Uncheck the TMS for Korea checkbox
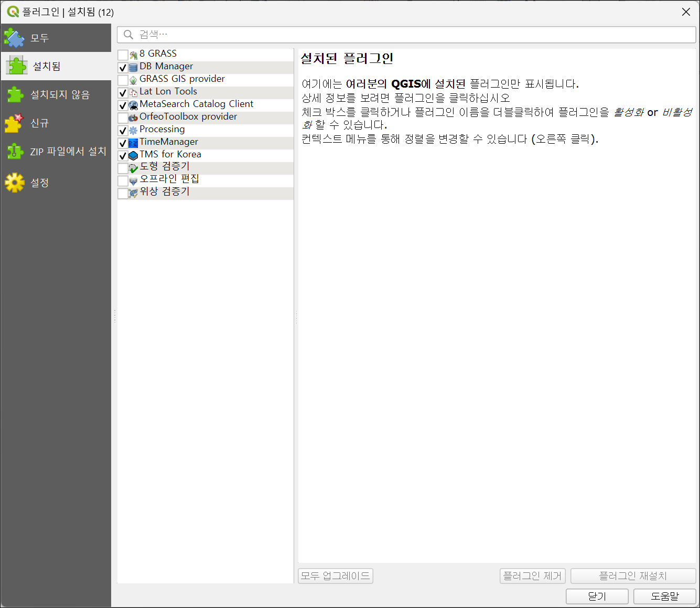 [123, 156]
